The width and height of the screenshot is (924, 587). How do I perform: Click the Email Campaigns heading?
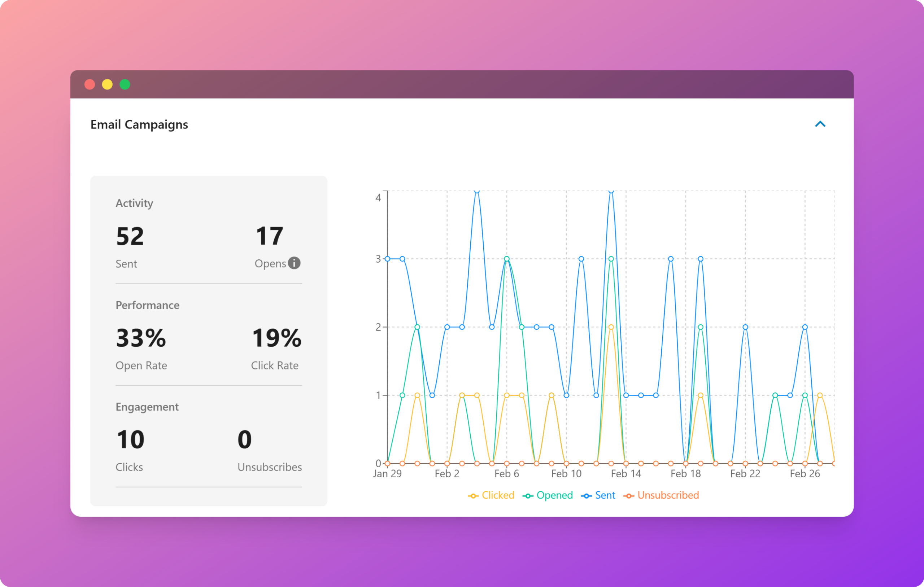(x=139, y=125)
